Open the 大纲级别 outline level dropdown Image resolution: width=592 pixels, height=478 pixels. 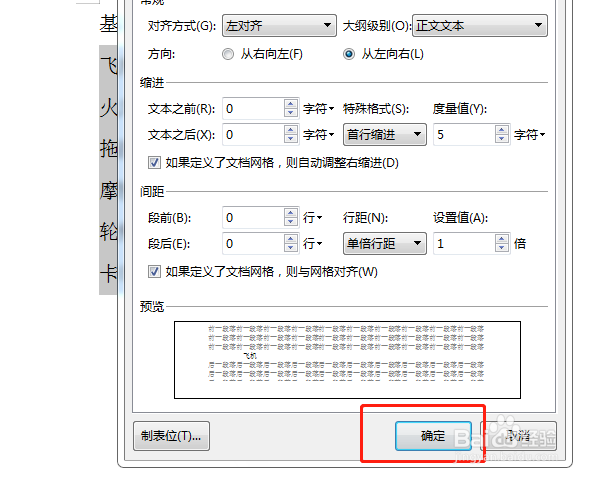[480, 26]
